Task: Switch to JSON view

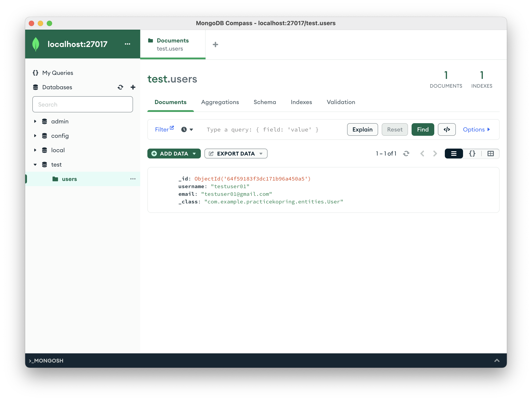Action: [472, 154]
